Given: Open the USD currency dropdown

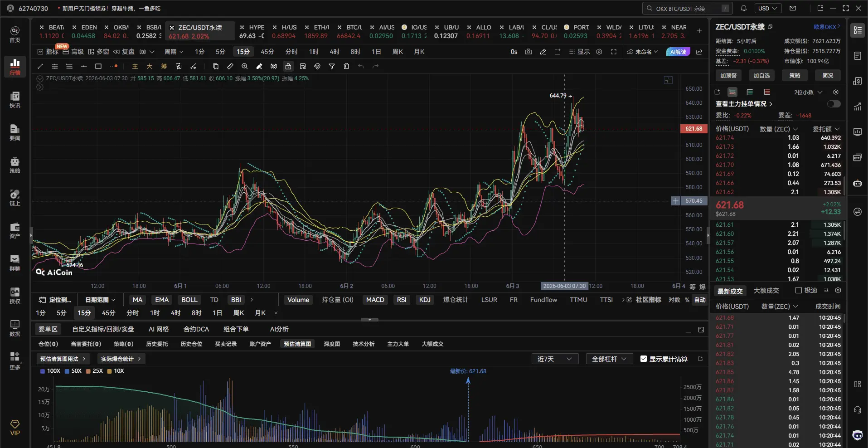Looking at the screenshot, I should point(768,8).
